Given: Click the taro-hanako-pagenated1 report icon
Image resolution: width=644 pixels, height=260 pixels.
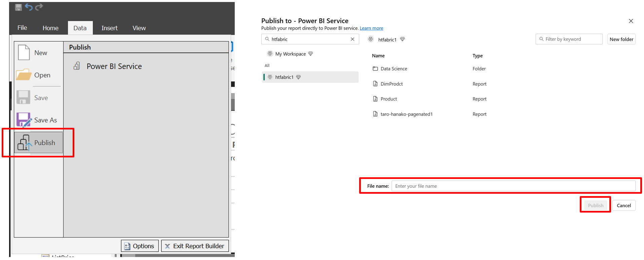Looking at the screenshot, I should pyautogui.click(x=375, y=114).
